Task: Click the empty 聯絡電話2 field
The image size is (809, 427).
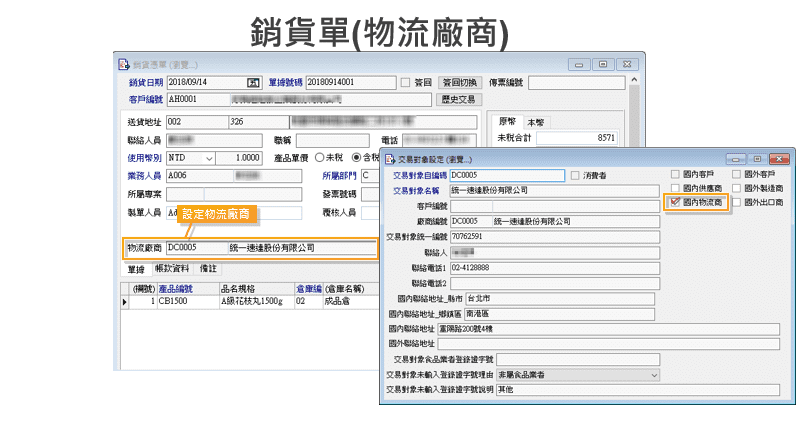Action: pos(555,284)
